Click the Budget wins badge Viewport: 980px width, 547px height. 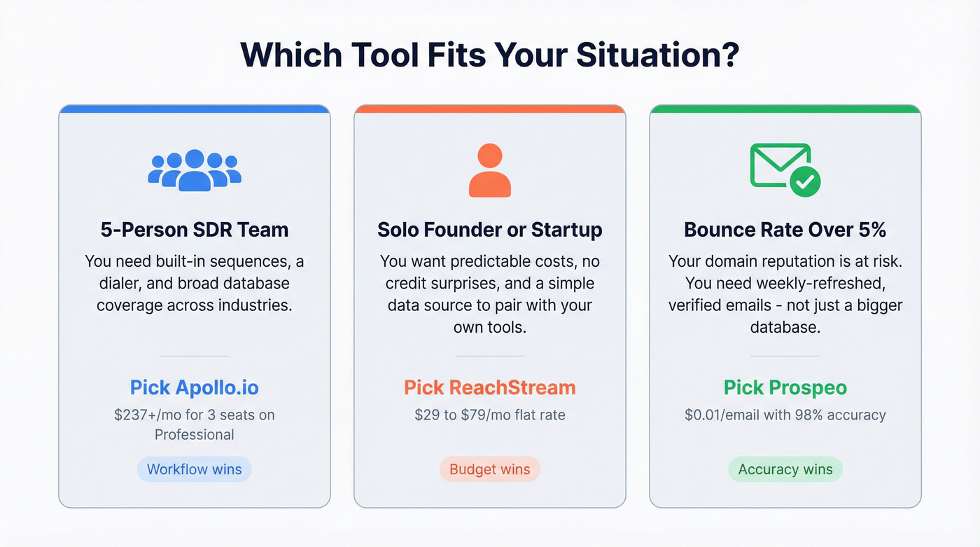[x=490, y=469]
